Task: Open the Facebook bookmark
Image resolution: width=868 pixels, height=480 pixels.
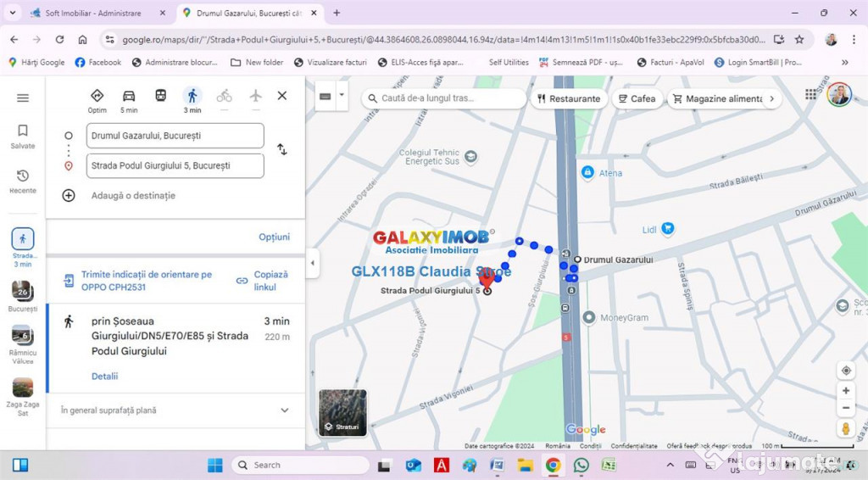Action: (x=98, y=63)
